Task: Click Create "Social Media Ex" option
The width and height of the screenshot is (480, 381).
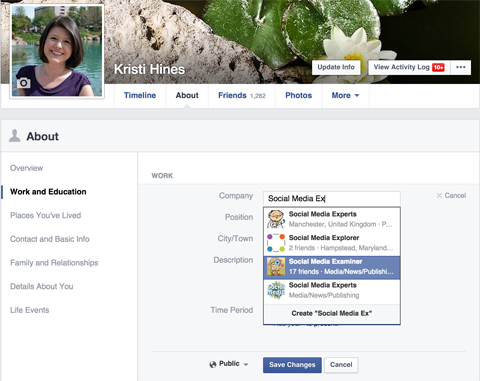Action: [332, 313]
